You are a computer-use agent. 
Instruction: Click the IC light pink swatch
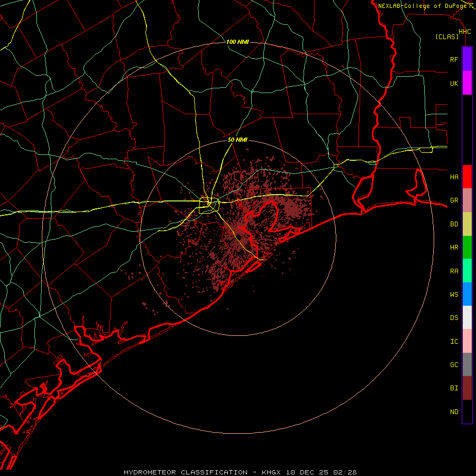[467, 341]
